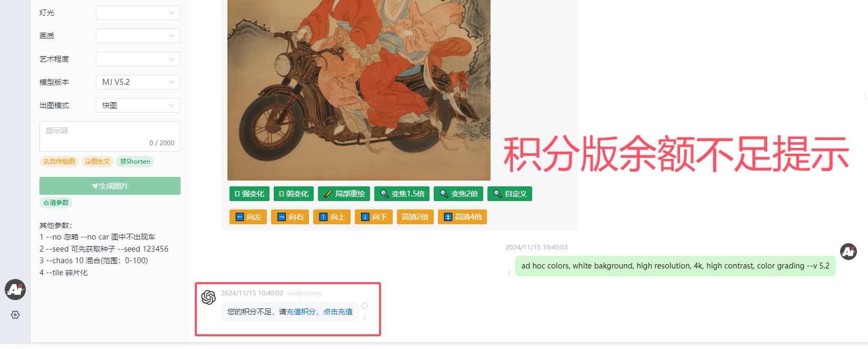Click the user avatar next to prompt bubble
This screenshot has height=349, width=868.
pyautogui.click(x=848, y=252)
